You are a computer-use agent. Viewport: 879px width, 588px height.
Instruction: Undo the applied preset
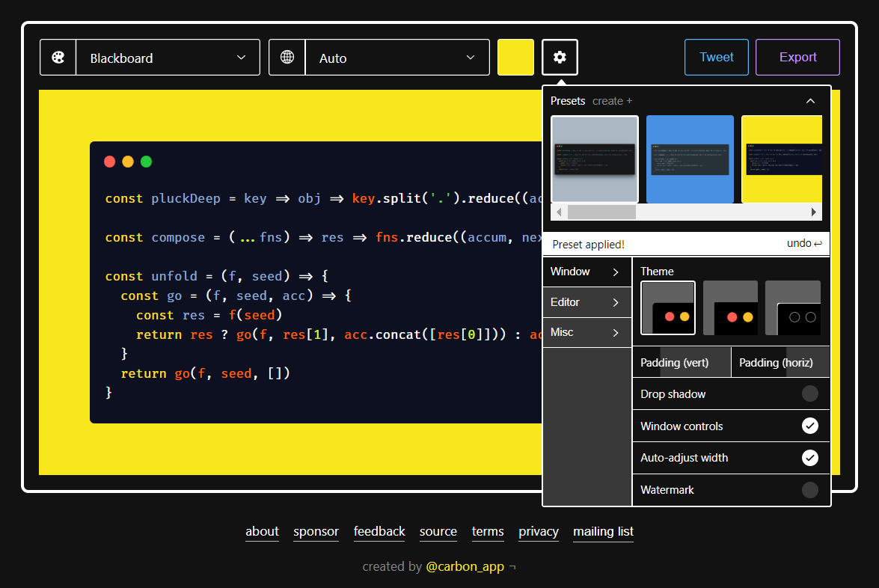click(x=804, y=243)
